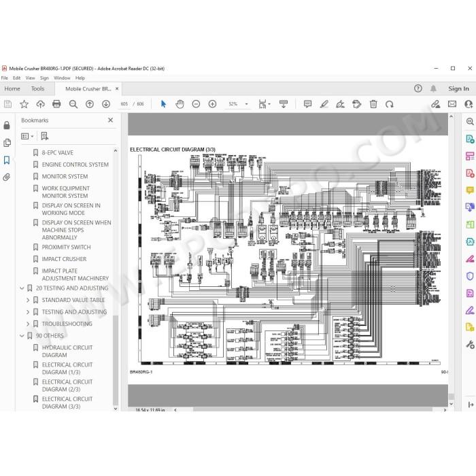Send file by email envelope icon

point(452,104)
